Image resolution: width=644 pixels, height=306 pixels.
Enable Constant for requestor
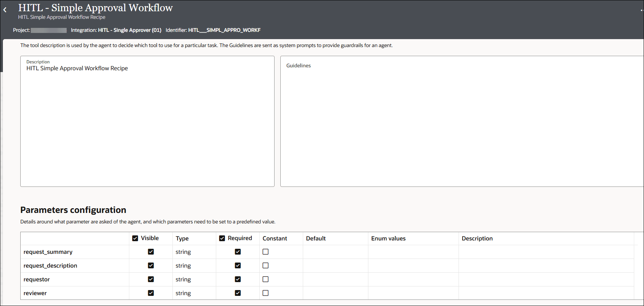(265, 279)
